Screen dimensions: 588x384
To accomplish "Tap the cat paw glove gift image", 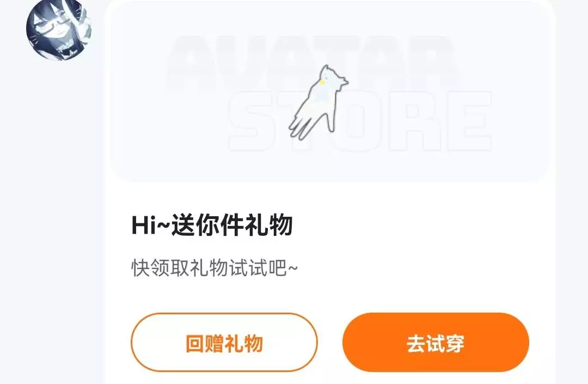I will tap(318, 102).
